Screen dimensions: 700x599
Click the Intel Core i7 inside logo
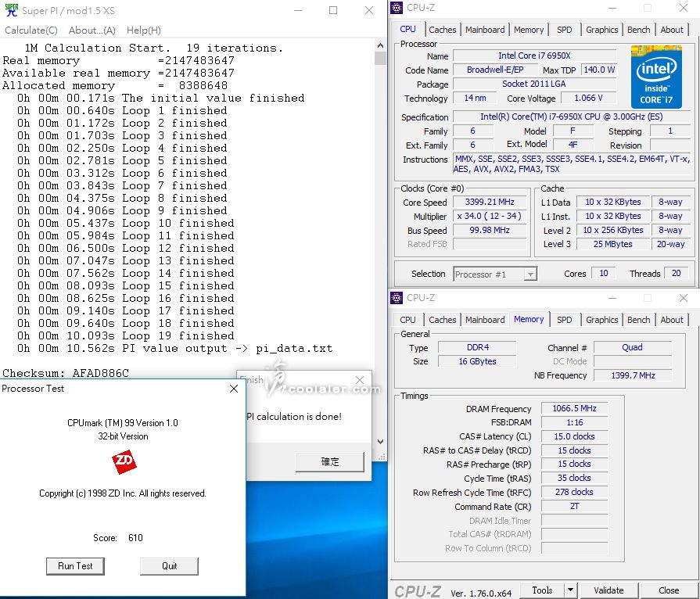[x=656, y=77]
